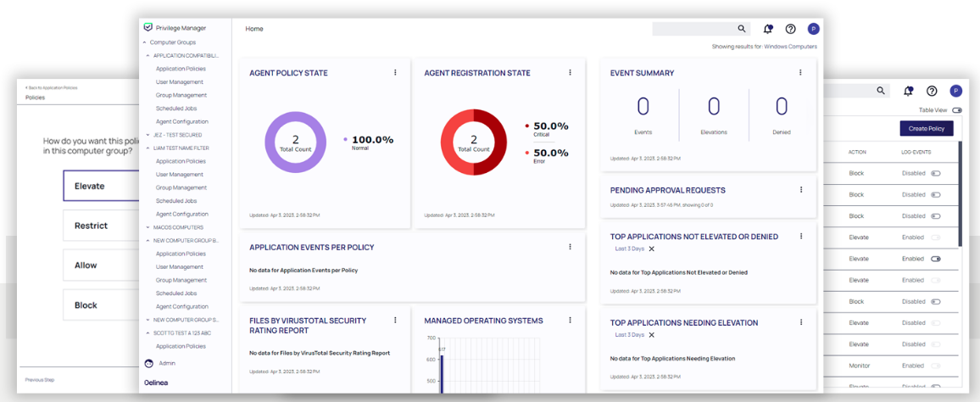
Task: Click the Create Policy button
Action: click(927, 128)
